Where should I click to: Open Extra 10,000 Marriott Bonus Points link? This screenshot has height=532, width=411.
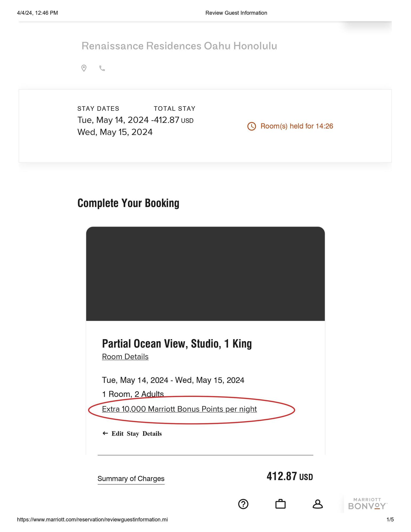coord(179,409)
